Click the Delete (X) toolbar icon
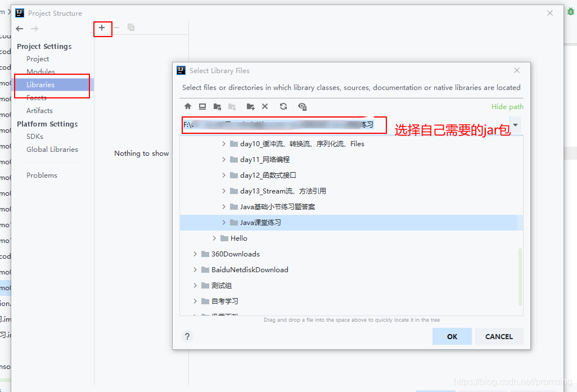The height and width of the screenshot is (392, 577). click(265, 106)
